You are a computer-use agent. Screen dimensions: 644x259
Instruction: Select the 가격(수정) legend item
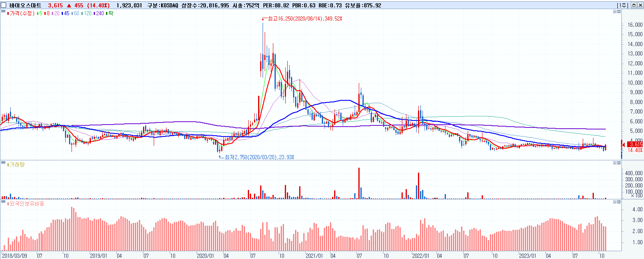(22, 14)
